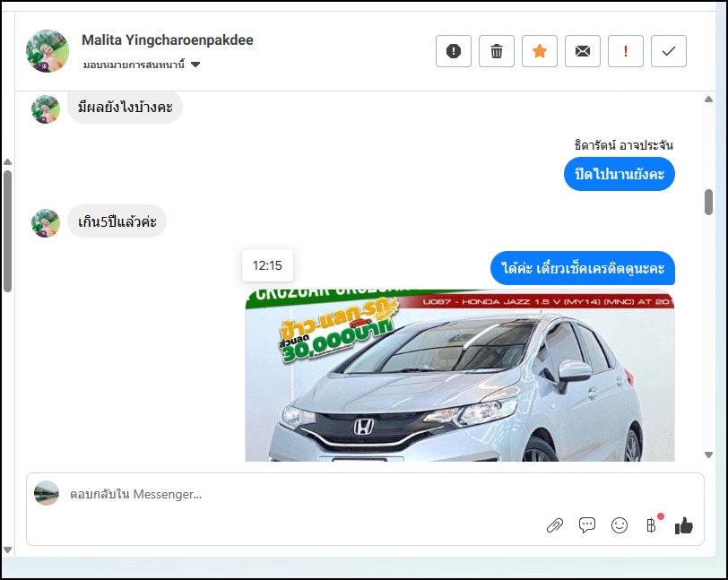This screenshot has width=728, height=580.
Task: Click the 12:15 timestamp tooltip
Action: click(267, 265)
